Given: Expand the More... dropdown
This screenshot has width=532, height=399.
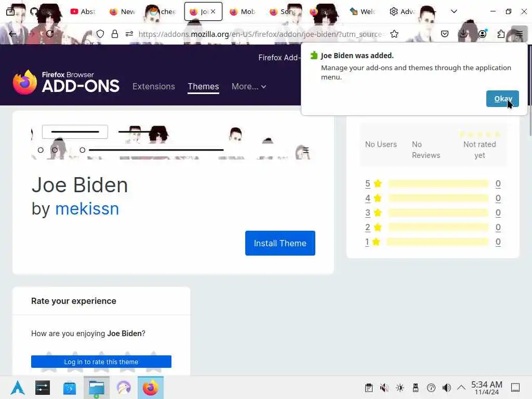Looking at the screenshot, I should 249,87.
